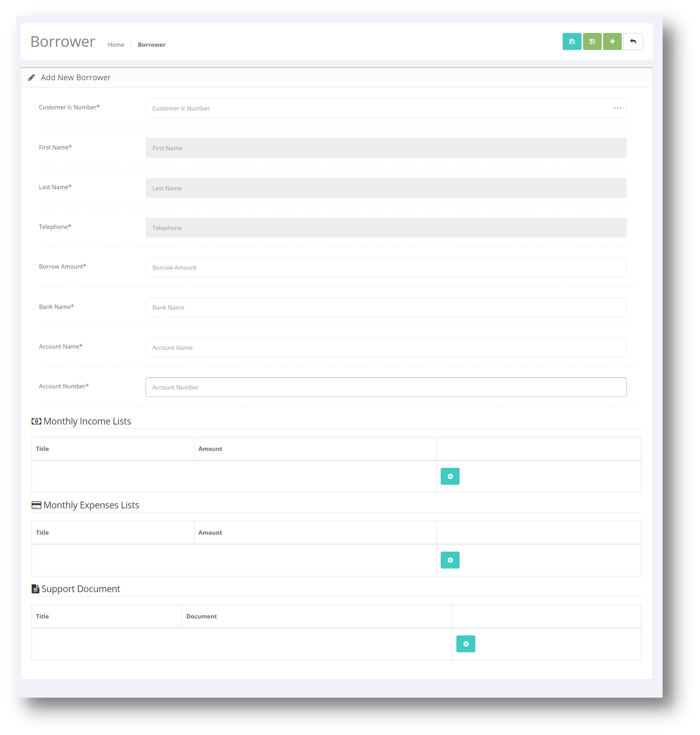Click the Borrower page heading
Image resolution: width=700 pixels, height=735 pixels.
[63, 42]
